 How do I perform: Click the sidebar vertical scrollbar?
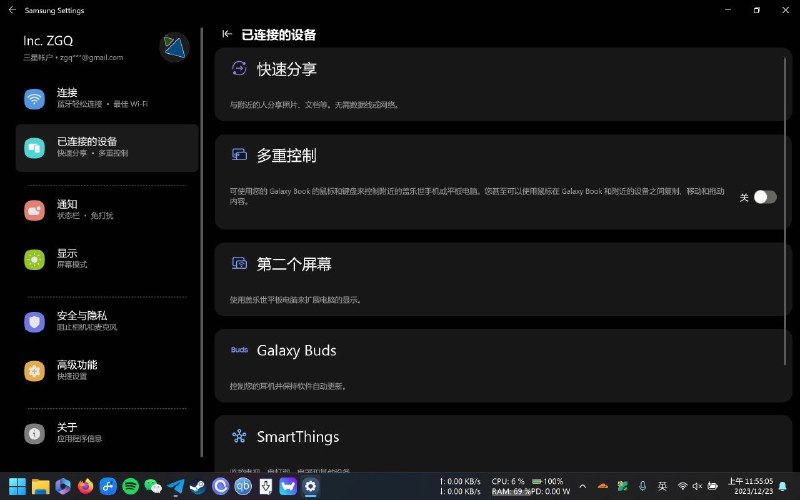tap(202, 242)
